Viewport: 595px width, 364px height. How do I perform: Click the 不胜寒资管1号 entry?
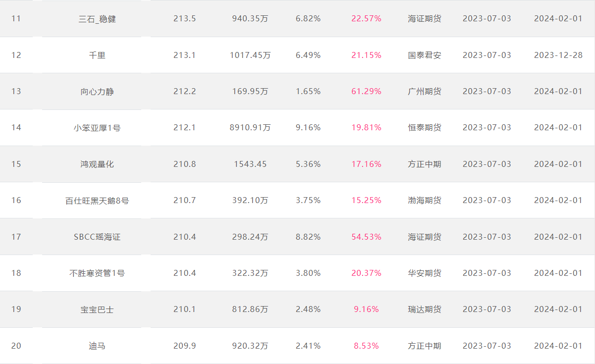pyautogui.click(x=97, y=273)
